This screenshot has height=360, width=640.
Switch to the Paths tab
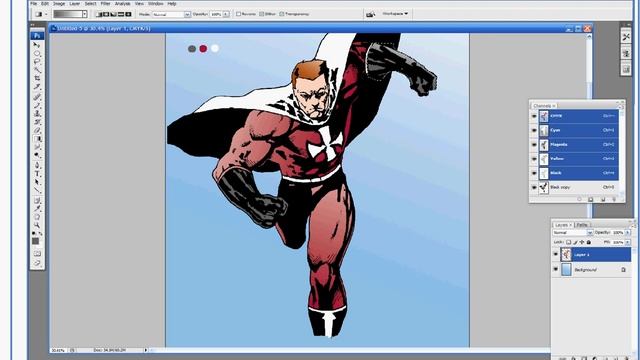tap(582, 225)
